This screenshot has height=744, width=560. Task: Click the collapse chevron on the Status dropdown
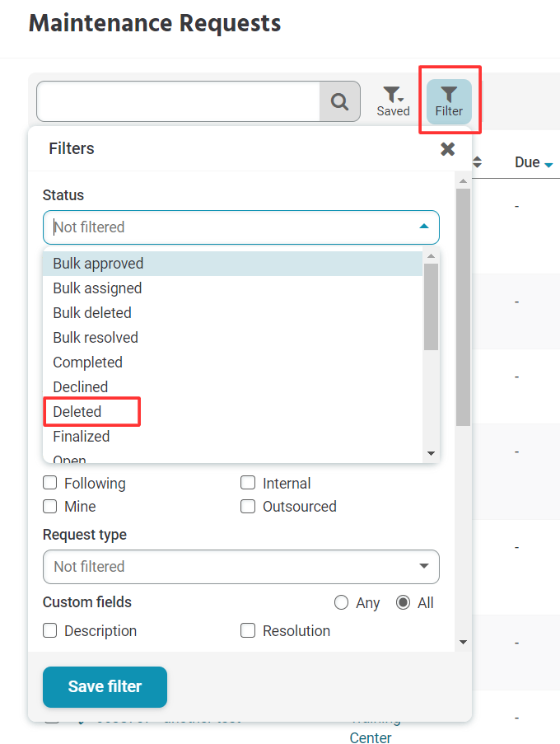pyautogui.click(x=424, y=227)
